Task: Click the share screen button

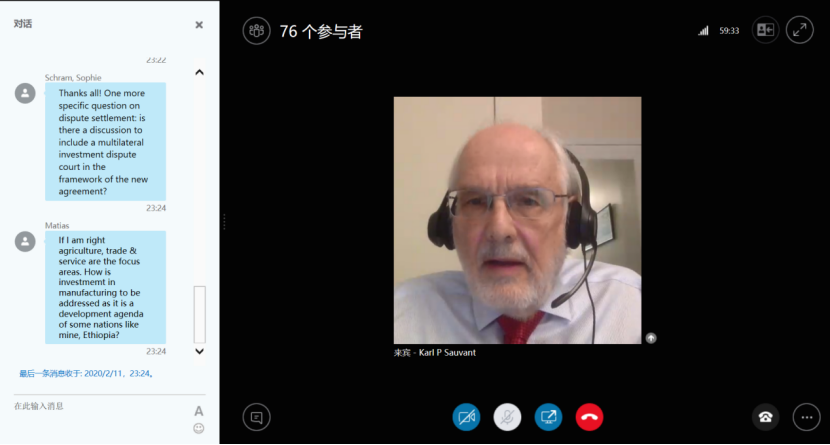Action: (x=548, y=417)
